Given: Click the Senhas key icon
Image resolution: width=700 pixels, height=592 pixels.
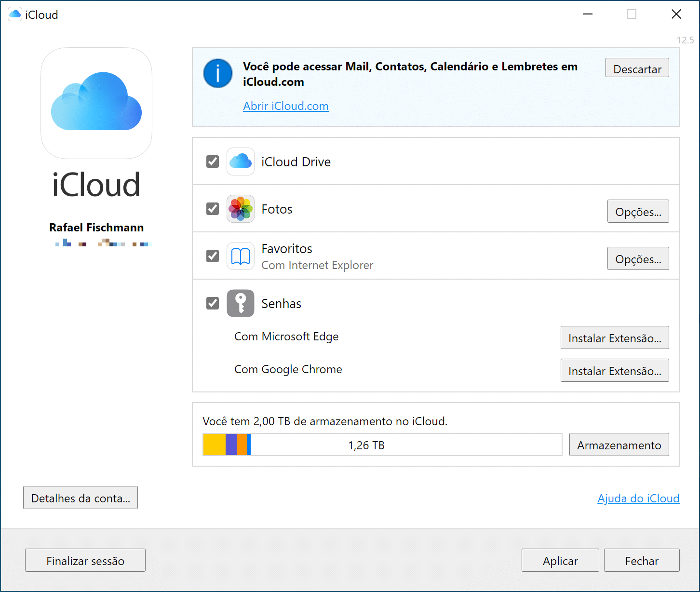Looking at the screenshot, I should (x=241, y=303).
